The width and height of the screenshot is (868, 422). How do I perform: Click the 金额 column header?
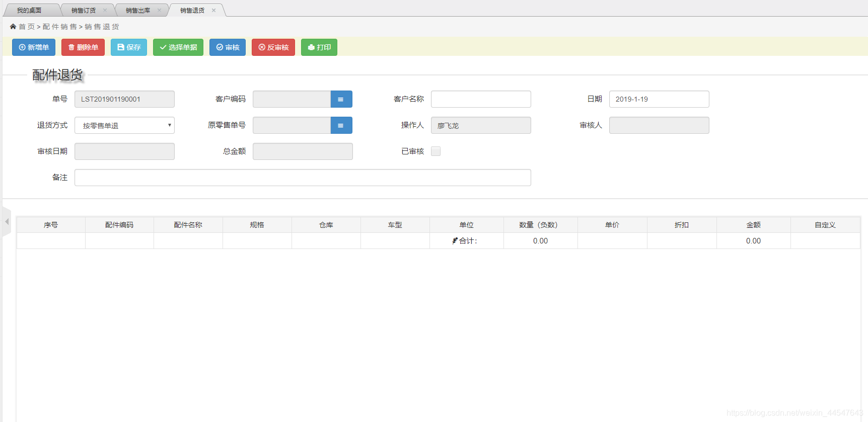pos(754,225)
